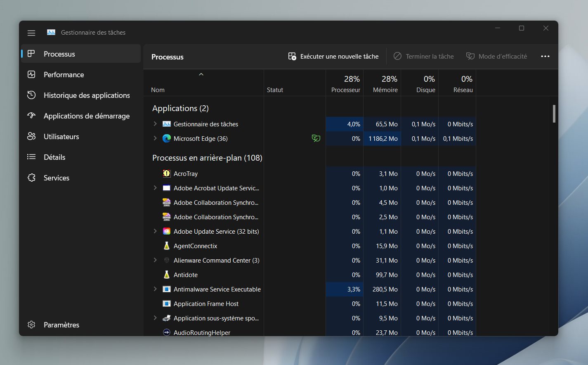Click the 1 186,2 Mo memory cell
588x365 pixels.
382,138
